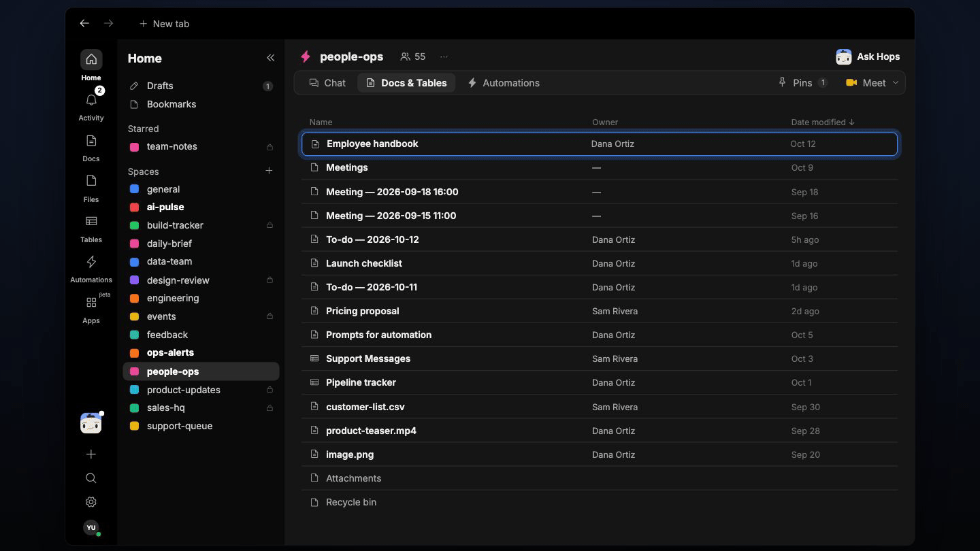This screenshot has width=980, height=551.
Task: Open the more options ellipsis for people-ops
Action: 444,56
